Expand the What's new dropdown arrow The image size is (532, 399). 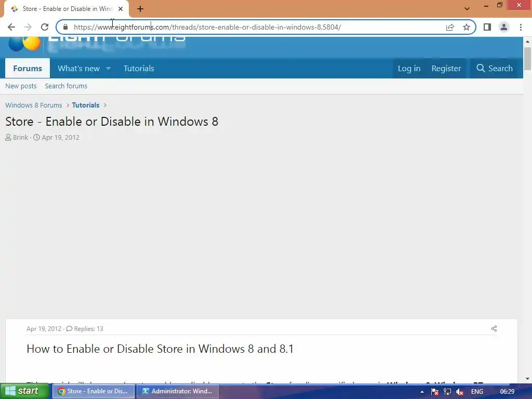(108, 68)
